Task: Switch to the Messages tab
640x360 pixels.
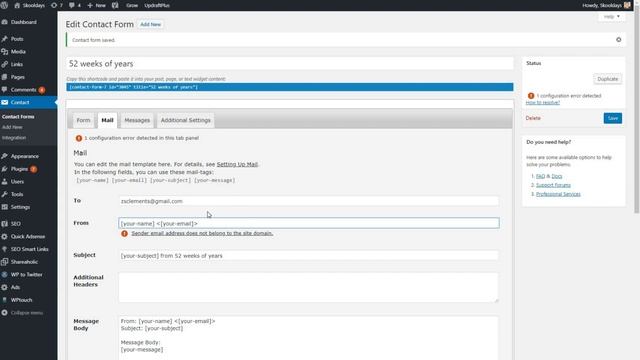Action: click(137, 120)
